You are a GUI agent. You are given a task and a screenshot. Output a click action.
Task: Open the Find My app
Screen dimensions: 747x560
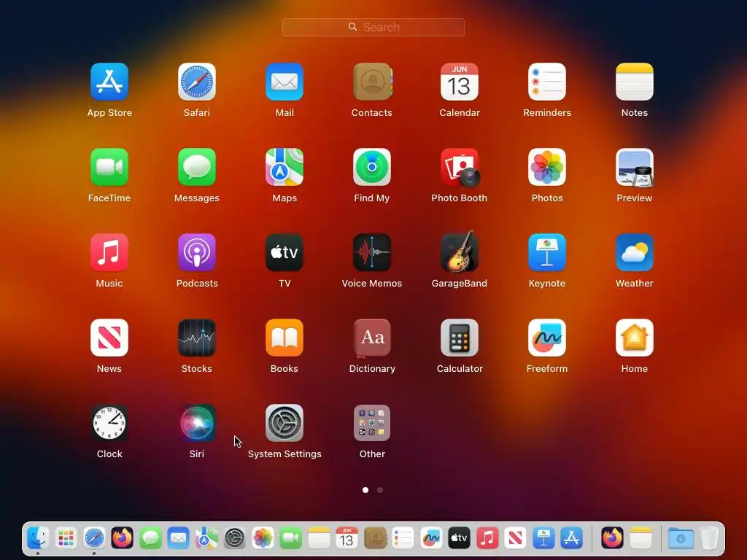point(372,167)
